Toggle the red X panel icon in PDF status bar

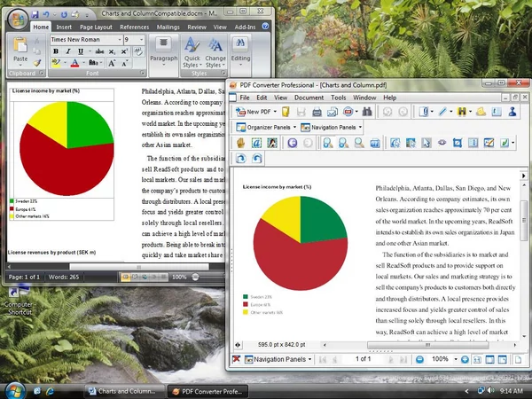[x=236, y=359]
